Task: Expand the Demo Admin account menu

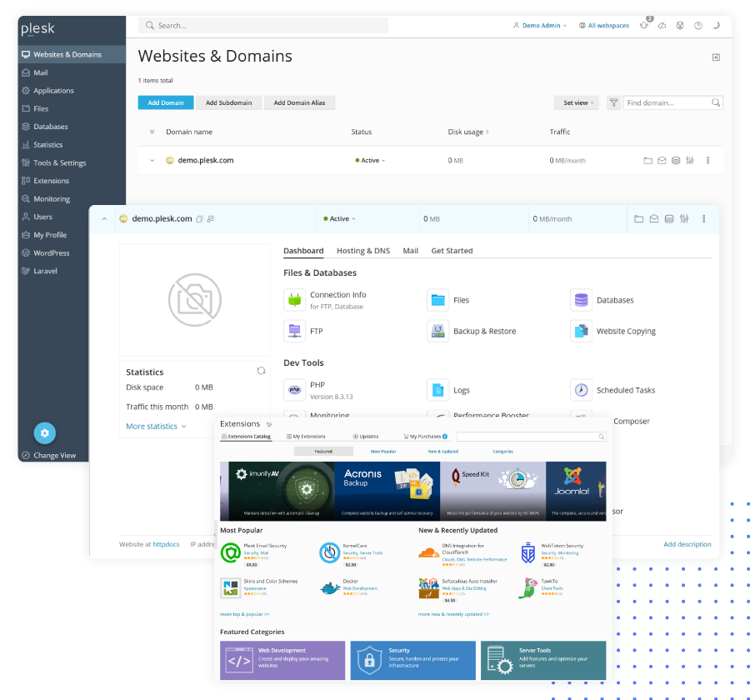Action: (540, 26)
